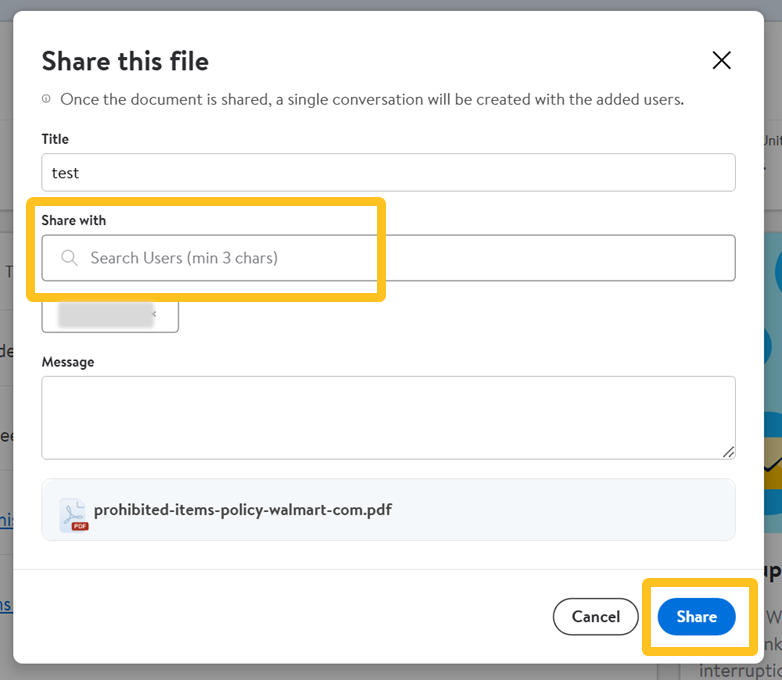Click the magnifier icon in Share with
The height and width of the screenshot is (680, 782).
click(x=69, y=258)
